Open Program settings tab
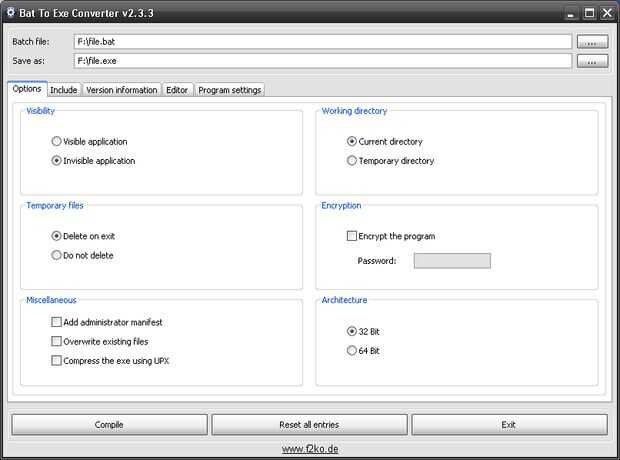 tap(230, 90)
